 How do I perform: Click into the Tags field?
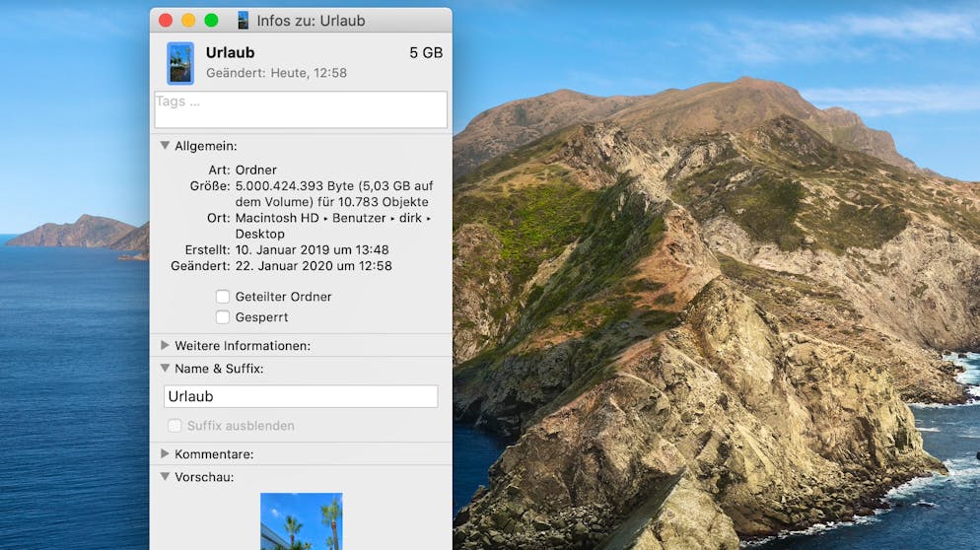pos(301,109)
